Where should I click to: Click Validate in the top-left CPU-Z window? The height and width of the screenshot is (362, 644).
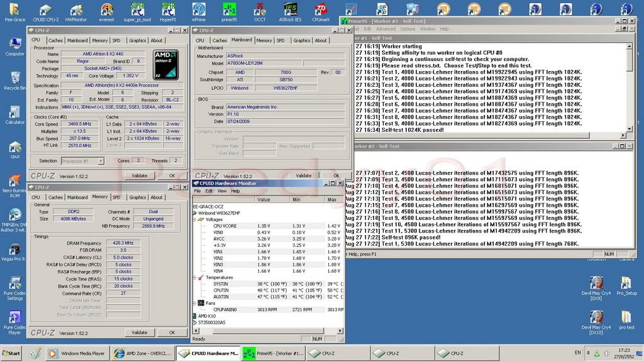139,176
